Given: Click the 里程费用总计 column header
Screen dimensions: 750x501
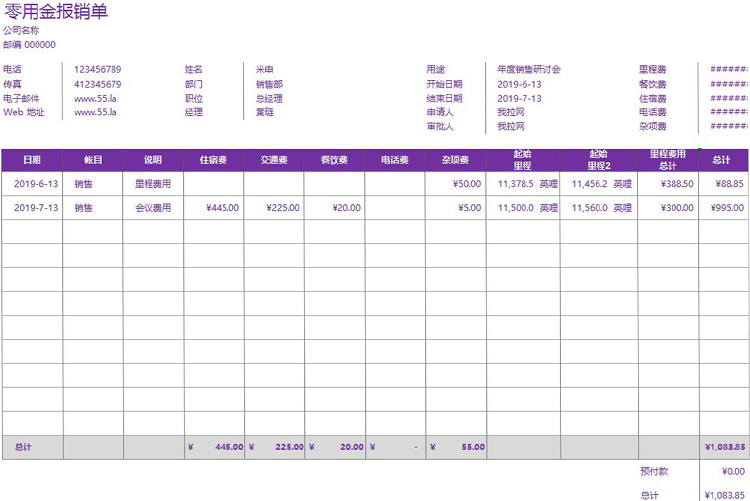Looking at the screenshot, I should pos(668,160).
